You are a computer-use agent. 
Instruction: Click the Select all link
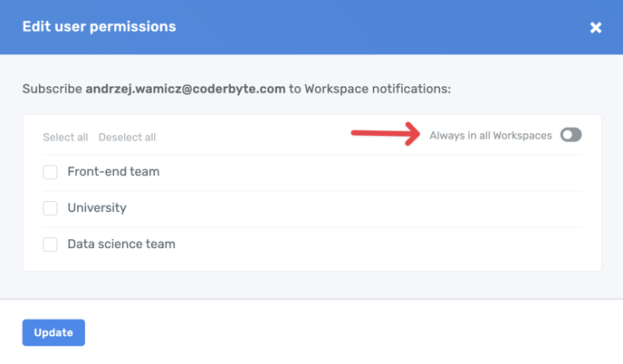click(65, 138)
